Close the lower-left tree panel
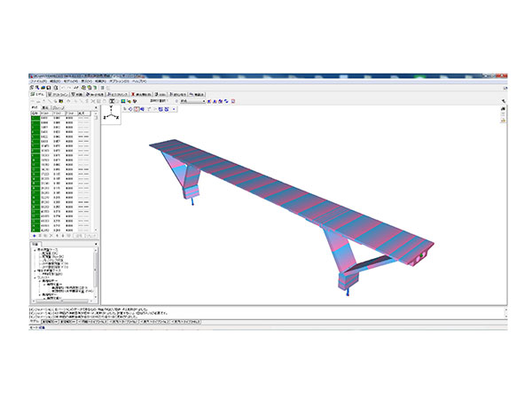532x399 pixels. (x=95, y=242)
